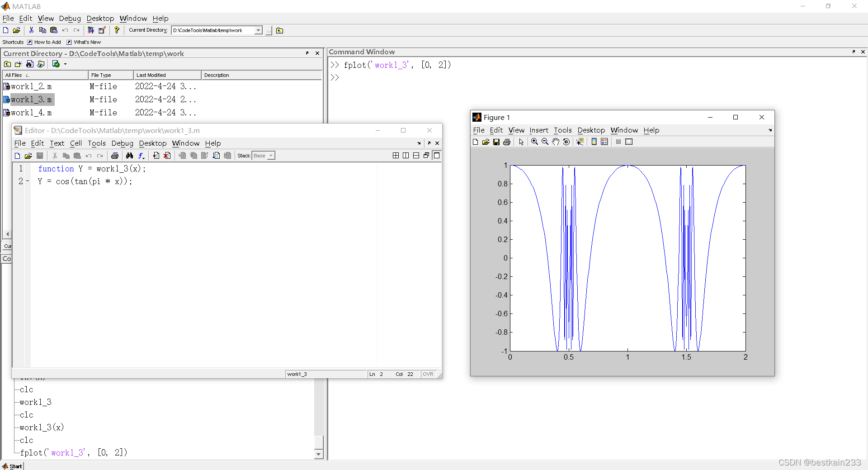Open the Debug menu in MATLAB main window
Image resolution: width=868 pixels, height=470 pixels.
click(70, 19)
